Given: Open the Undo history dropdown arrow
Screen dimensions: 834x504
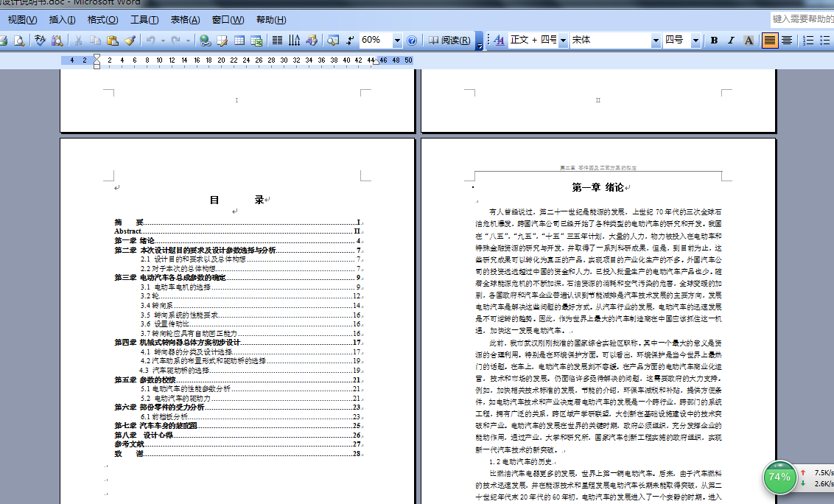Looking at the screenshot, I should click(163, 41).
